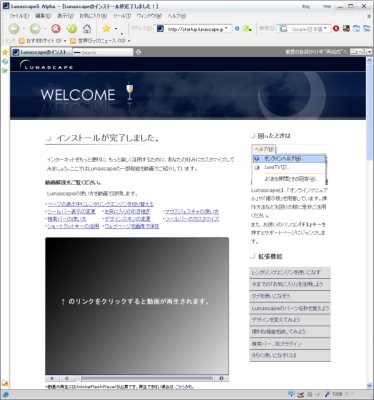The image size is (374, 400).
Task: Open the ツール(T) menu
Action: (x=122, y=16)
